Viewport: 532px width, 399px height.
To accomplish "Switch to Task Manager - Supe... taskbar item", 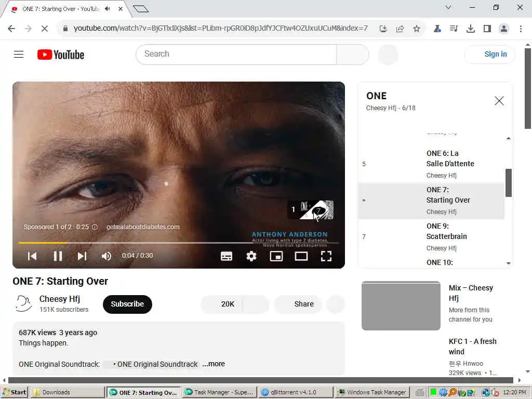I will (219, 392).
